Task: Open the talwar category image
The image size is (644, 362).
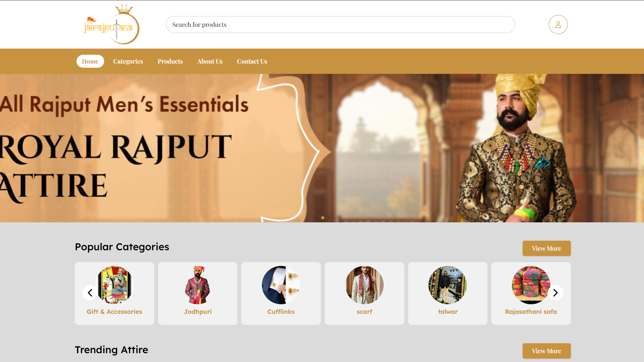Action: pos(448,285)
